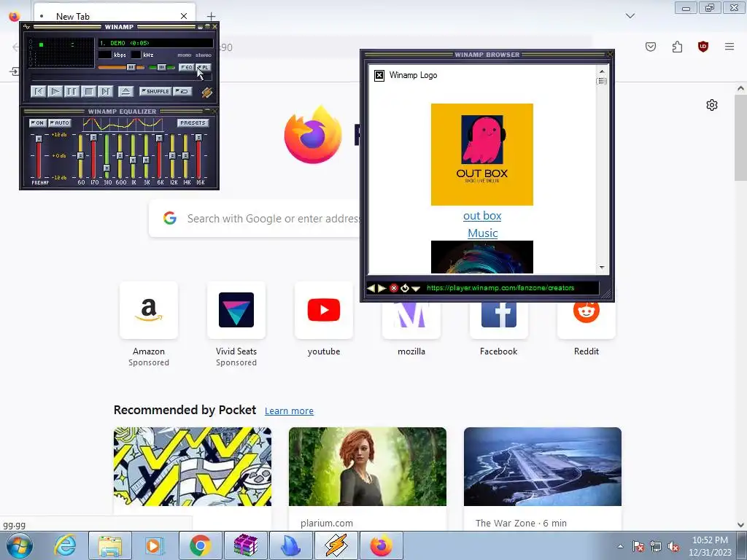Click Winamp Browser scrollbar down arrow
The height and width of the screenshot is (560, 747).
click(x=602, y=268)
